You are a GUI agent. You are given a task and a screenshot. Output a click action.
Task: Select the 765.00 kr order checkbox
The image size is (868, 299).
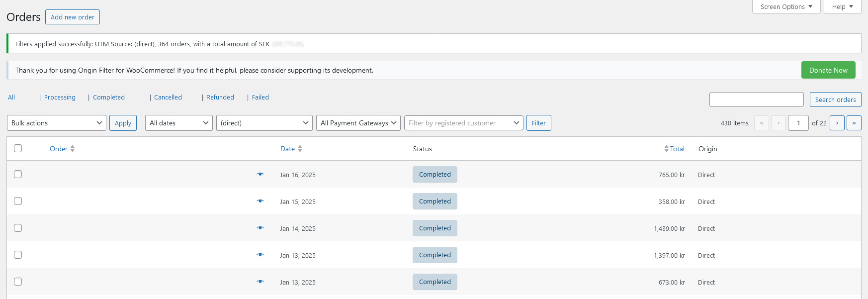[18, 174]
